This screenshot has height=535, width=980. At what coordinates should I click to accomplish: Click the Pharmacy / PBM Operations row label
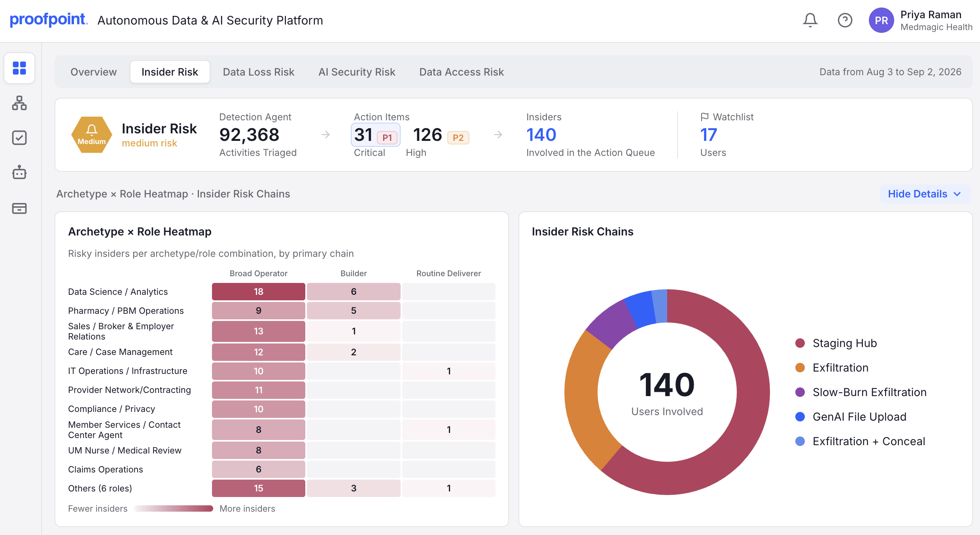pos(126,311)
